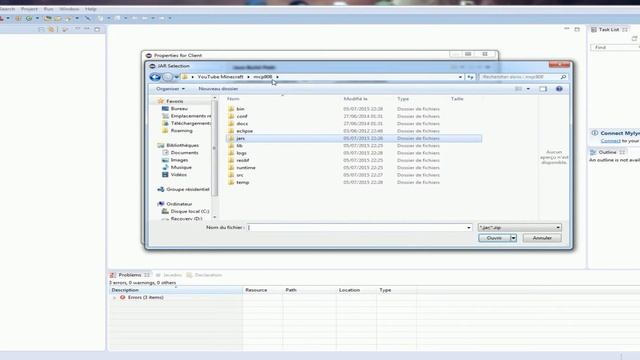Click the jars folder icon
Viewport: 640px width, 360px height.
231,138
